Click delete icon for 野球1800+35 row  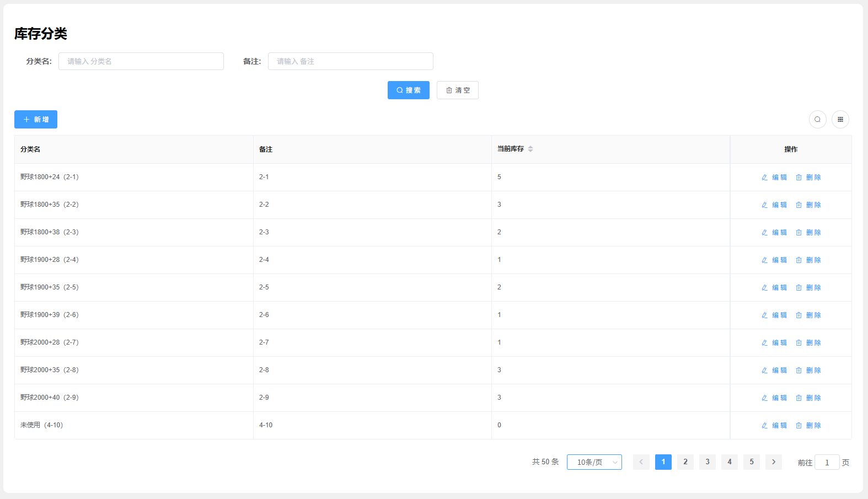pos(799,205)
